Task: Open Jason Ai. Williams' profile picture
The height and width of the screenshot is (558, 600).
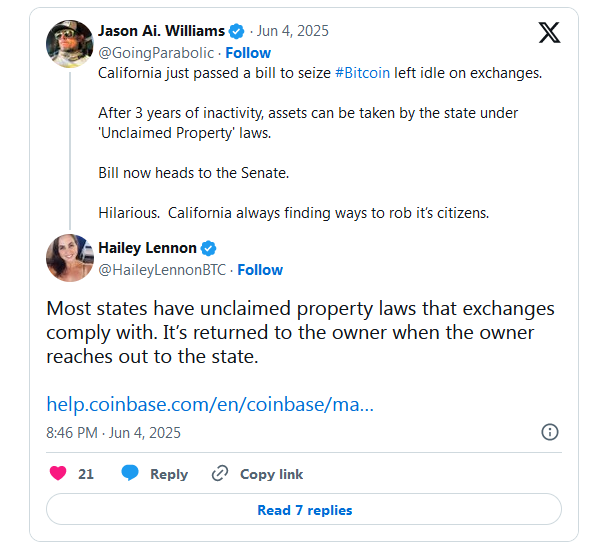Action: (70, 44)
